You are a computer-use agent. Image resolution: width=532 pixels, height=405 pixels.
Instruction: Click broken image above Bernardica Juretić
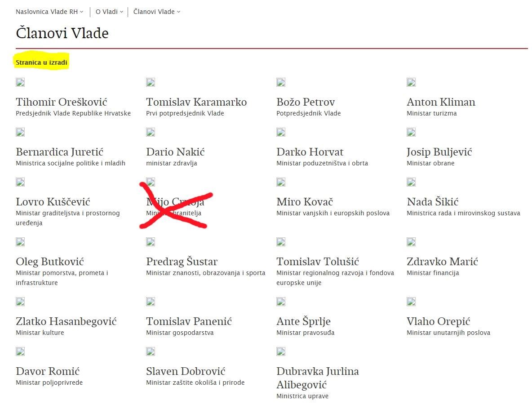click(x=20, y=132)
